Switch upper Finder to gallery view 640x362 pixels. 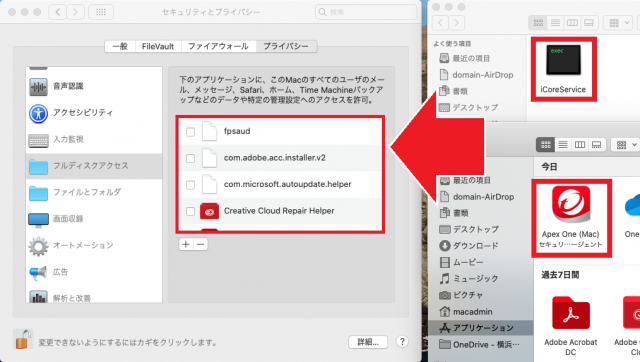[589, 23]
